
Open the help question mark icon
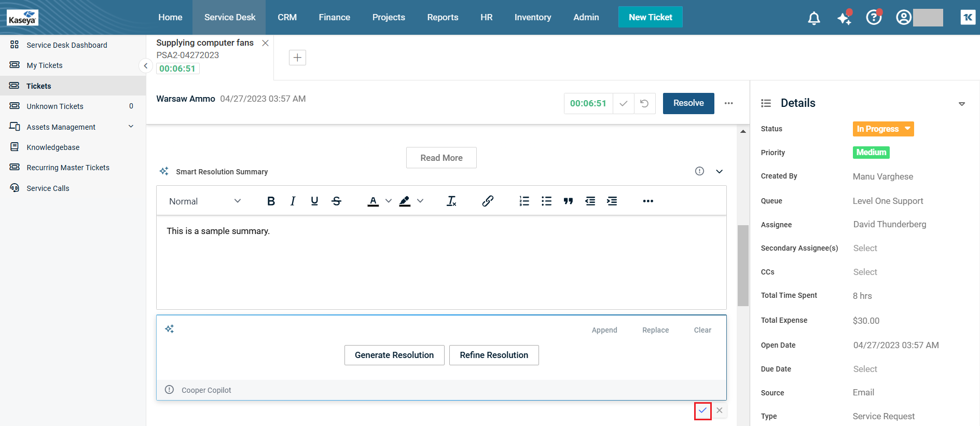[874, 18]
